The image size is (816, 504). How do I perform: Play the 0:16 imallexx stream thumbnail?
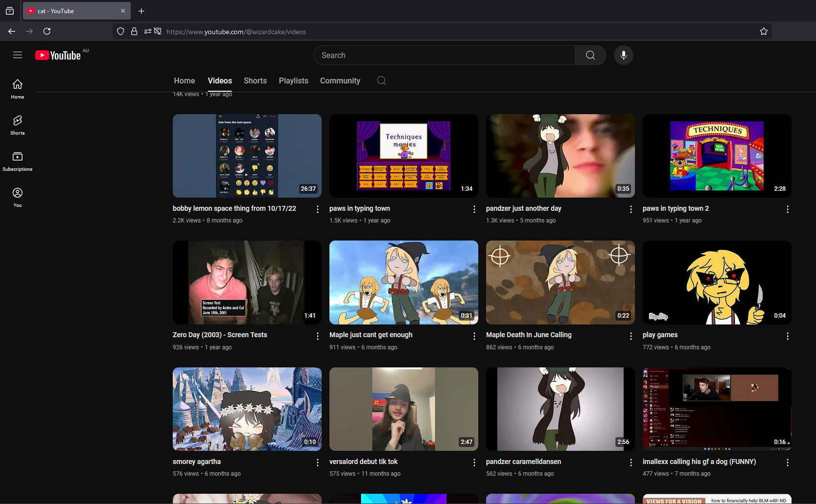point(717,409)
